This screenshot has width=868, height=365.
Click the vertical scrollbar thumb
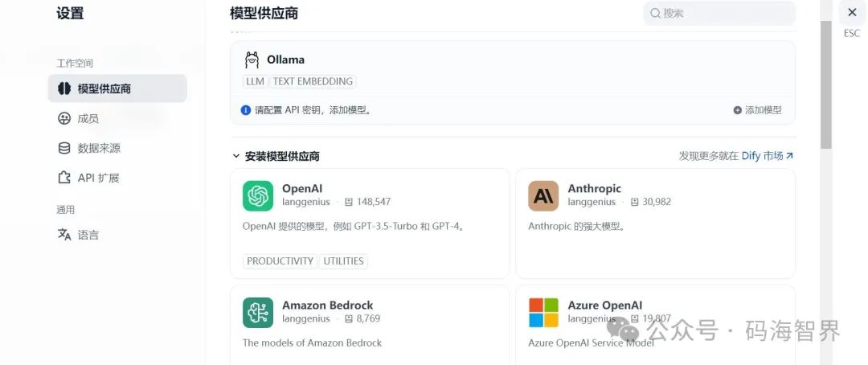826,84
